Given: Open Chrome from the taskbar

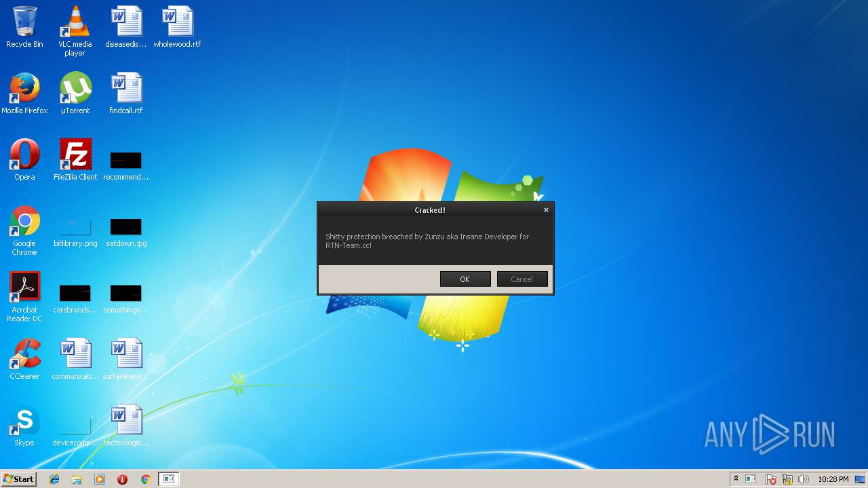Looking at the screenshot, I should point(145,479).
